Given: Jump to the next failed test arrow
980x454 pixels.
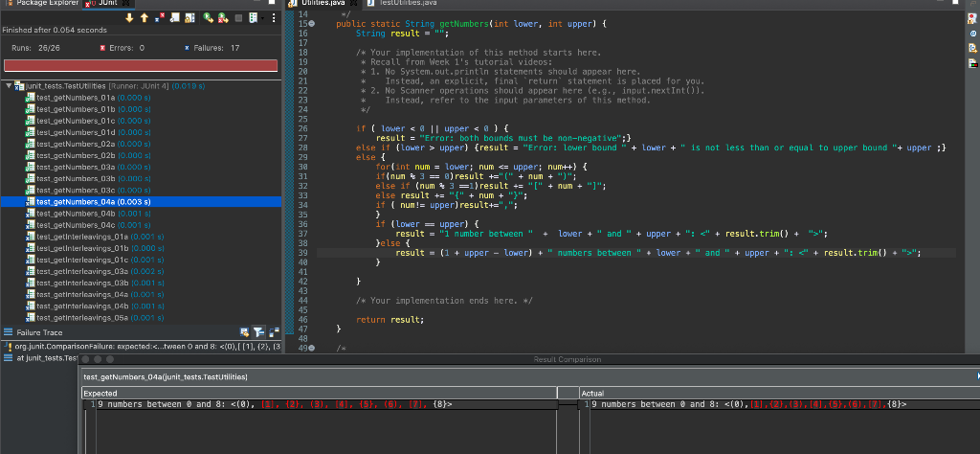Looking at the screenshot, I should [x=129, y=17].
